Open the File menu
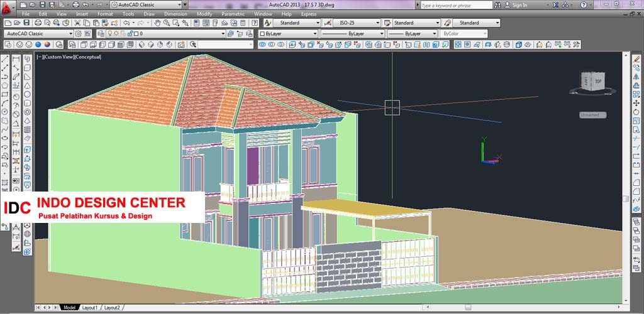The image size is (644, 314). [x=25, y=14]
